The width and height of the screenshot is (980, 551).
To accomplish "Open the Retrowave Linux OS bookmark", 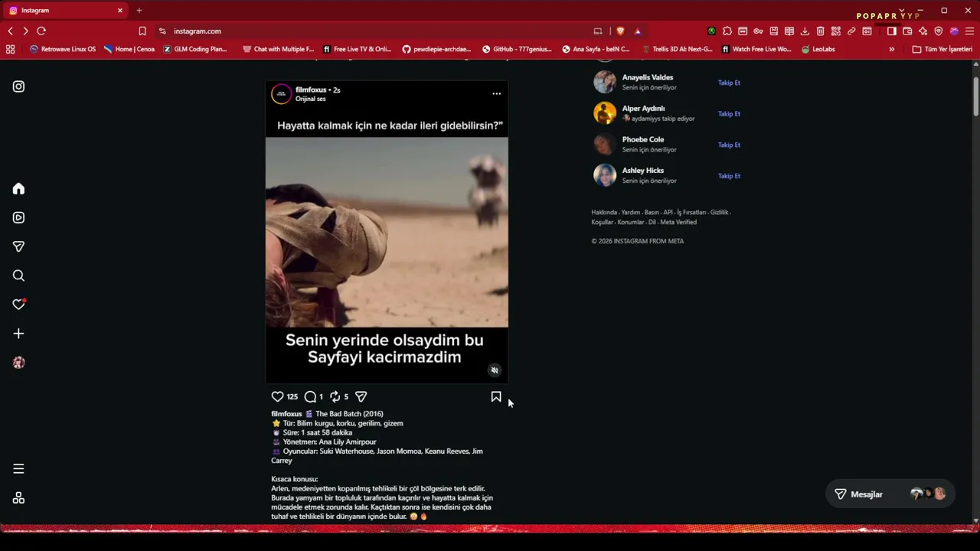I will tap(63, 49).
